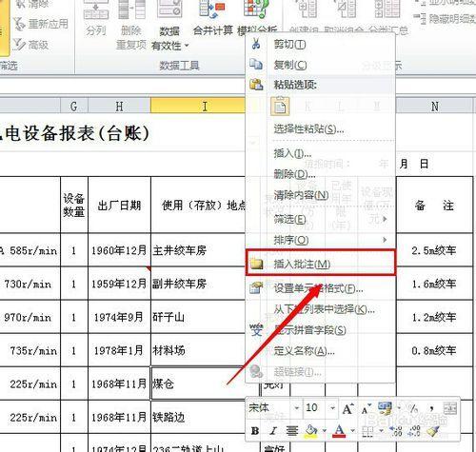Image resolution: width=476 pixels, height=452 pixels.
Task: Toggle Italic in mini toolbar
Action: (x=273, y=431)
